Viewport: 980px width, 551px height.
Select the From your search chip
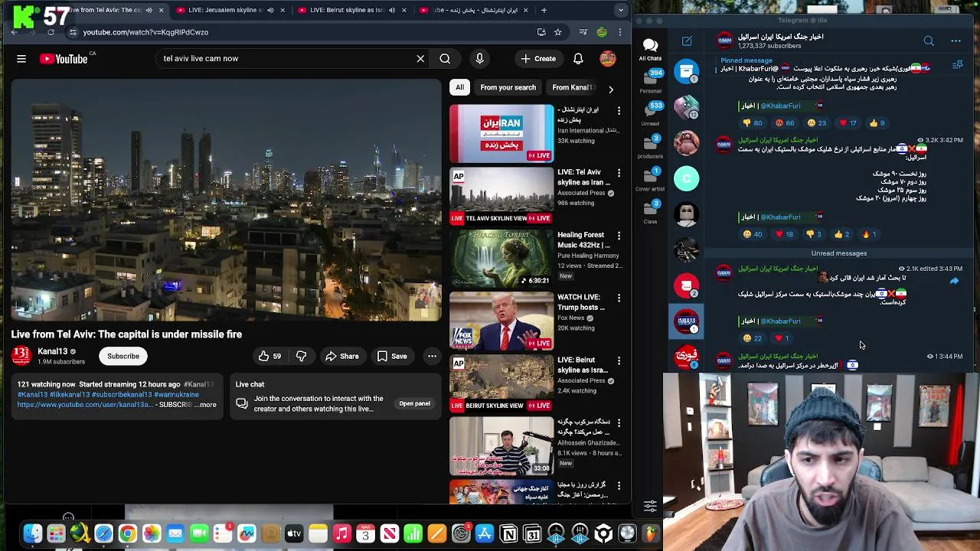[508, 87]
